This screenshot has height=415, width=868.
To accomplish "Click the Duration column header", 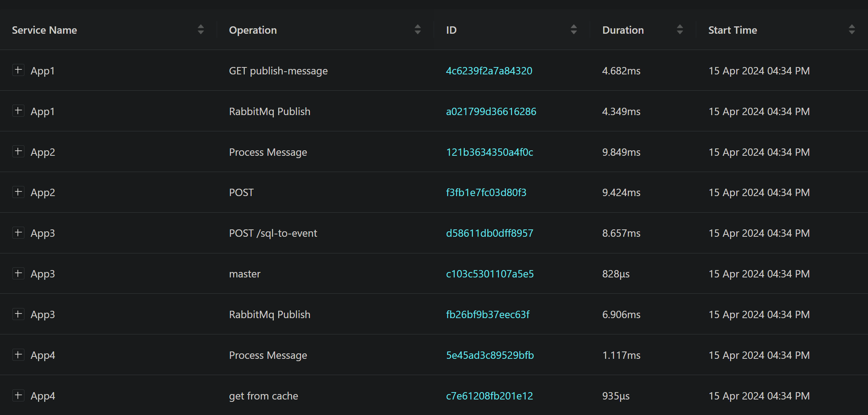I will click(643, 30).
